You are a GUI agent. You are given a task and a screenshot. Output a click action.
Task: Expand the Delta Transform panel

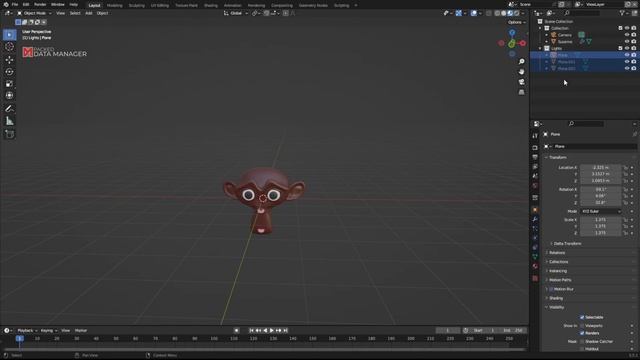tap(567, 244)
